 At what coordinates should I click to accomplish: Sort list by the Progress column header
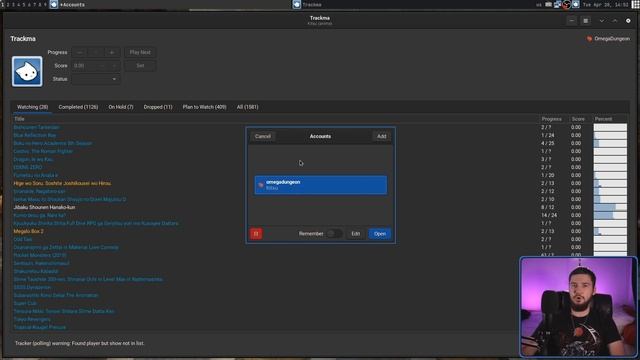pos(551,119)
